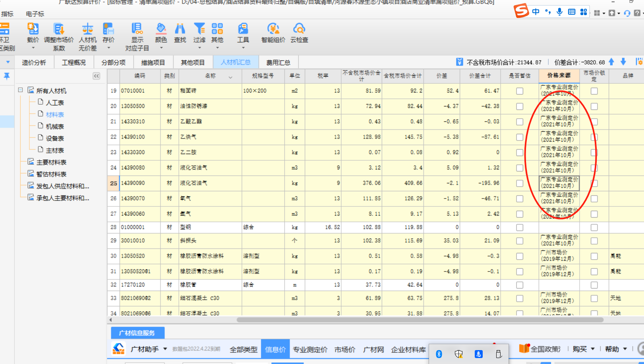Tick 市场价锁定 checkbox for 型钢 row
Viewport: 644px width, 364px height.
click(594, 227)
